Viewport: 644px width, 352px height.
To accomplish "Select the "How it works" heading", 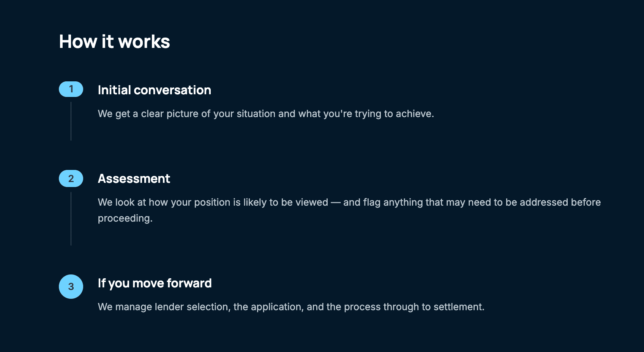I will point(114,41).
